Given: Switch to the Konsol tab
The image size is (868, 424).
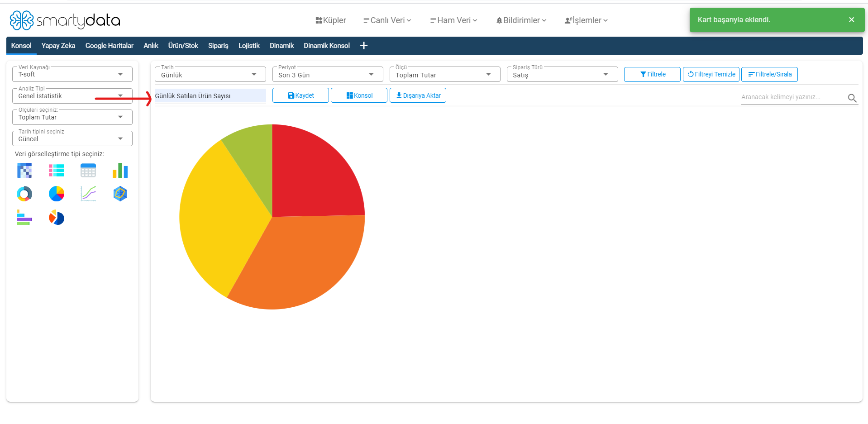Looking at the screenshot, I should click(21, 46).
